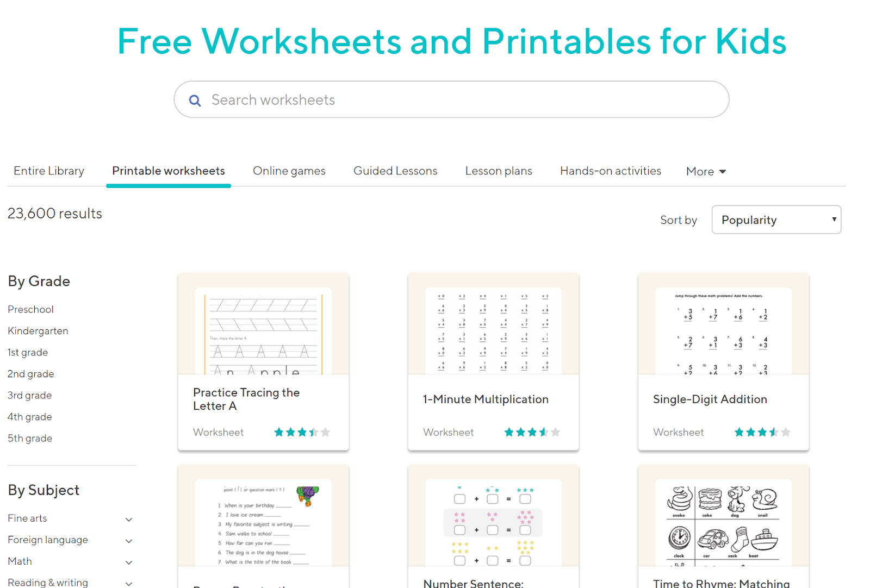Click the 1-Minute Multiplication title

click(x=486, y=399)
